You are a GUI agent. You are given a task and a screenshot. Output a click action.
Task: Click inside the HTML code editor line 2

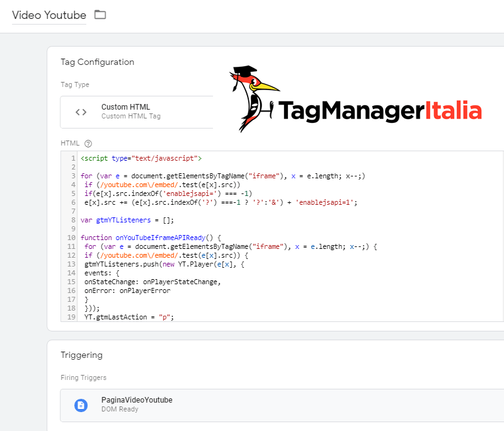(289, 167)
